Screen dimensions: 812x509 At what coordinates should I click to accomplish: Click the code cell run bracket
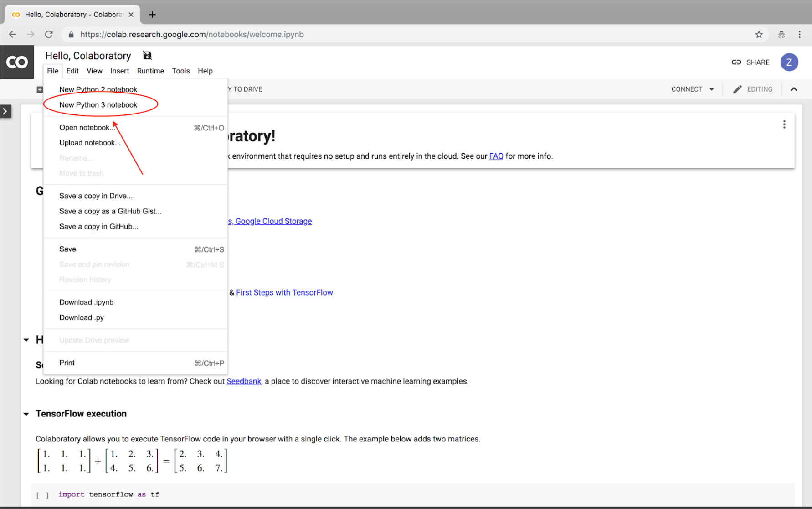point(42,495)
